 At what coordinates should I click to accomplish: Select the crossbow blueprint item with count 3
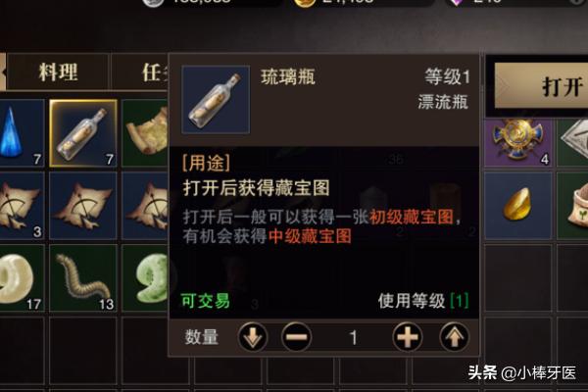(x=22, y=206)
